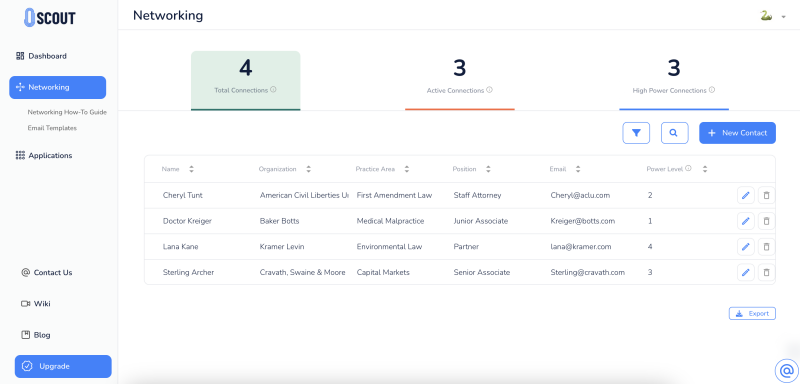Sort table by Organization column
This screenshot has width=800, height=384.
click(x=308, y=169)
